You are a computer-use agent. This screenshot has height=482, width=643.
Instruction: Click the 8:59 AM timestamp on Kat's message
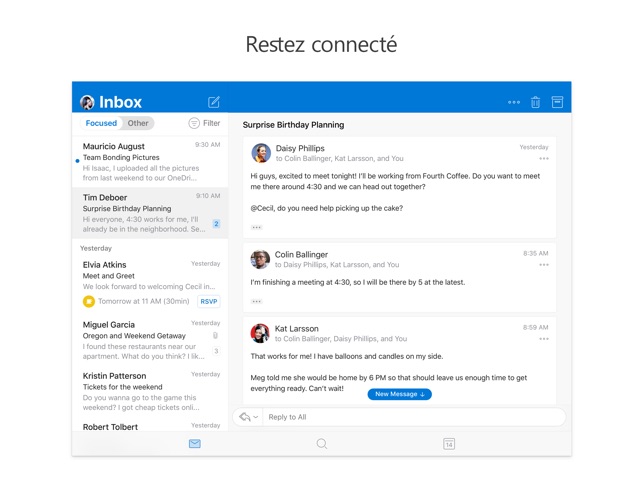(x=536, y=327)
